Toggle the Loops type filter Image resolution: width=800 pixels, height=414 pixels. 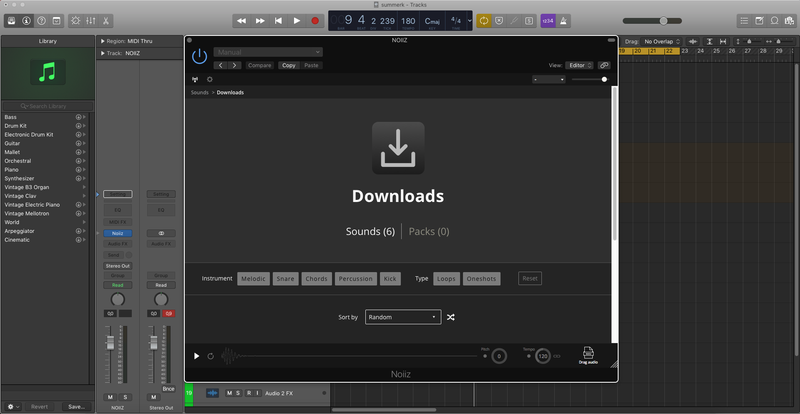(447, 279)
